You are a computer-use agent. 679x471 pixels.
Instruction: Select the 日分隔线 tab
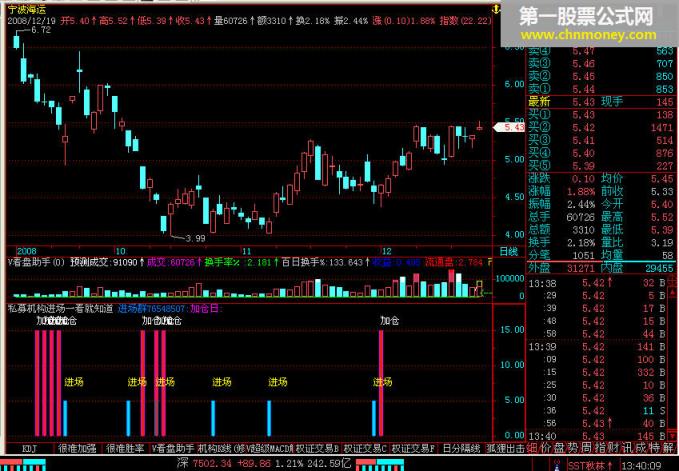coord(460,448)
